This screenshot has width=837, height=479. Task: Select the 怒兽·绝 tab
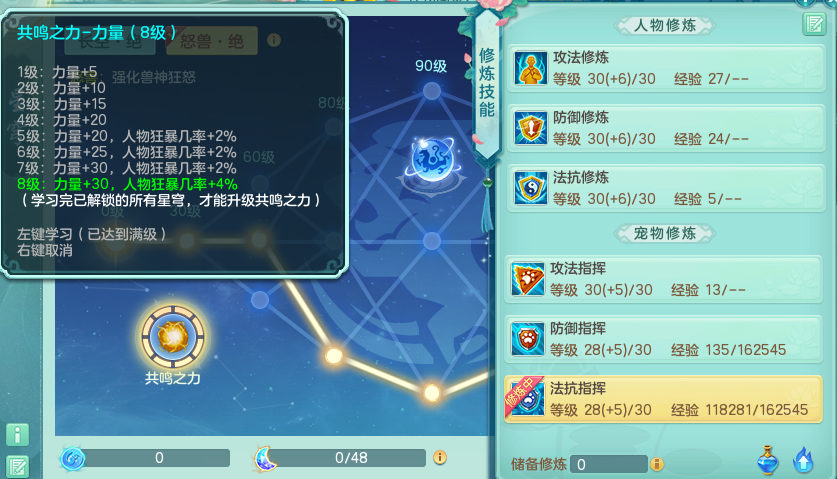point(212,41)
